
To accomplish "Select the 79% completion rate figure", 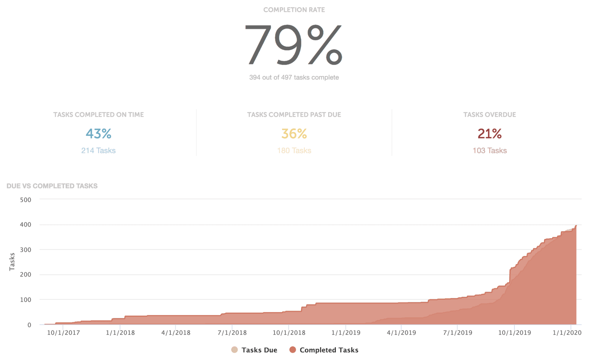I will [x=294, y=45].
